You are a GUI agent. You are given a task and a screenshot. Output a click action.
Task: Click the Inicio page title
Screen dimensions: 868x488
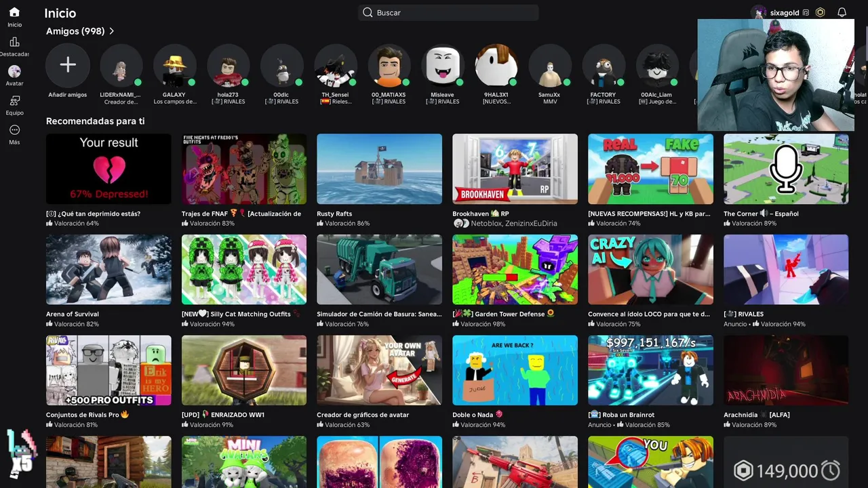(60, 13)
